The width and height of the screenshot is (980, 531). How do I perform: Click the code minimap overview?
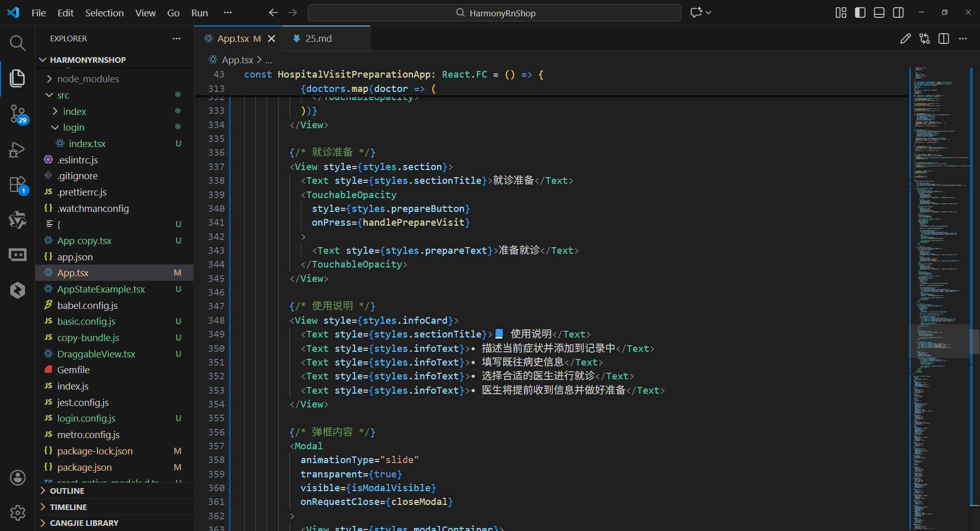(939, 299)
